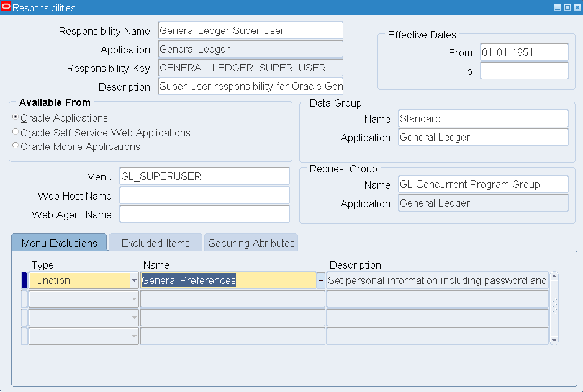Viewport: 583px width, 392px height.
Task: Open the Name list of values with the ellipsis
Action: coord(322,280)
